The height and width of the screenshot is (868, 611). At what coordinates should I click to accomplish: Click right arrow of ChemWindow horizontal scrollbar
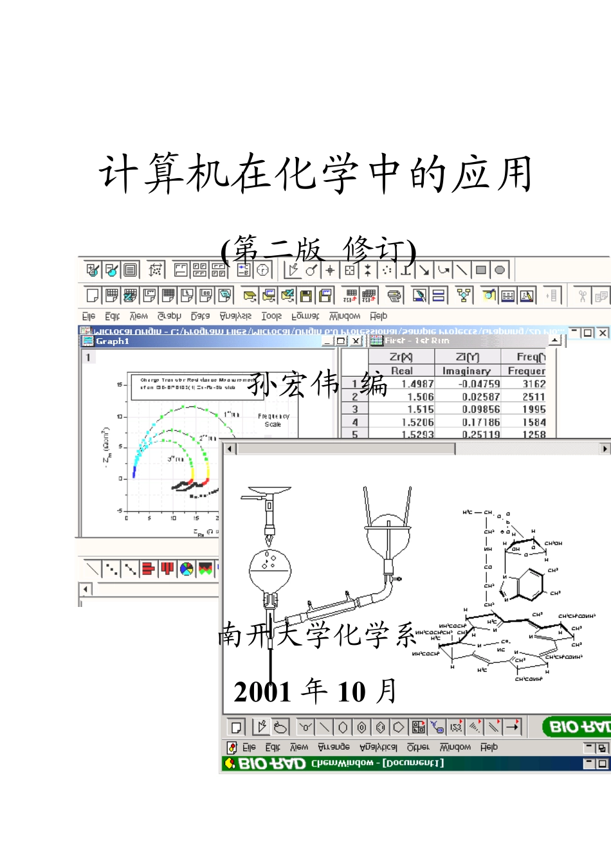[605, 449]
